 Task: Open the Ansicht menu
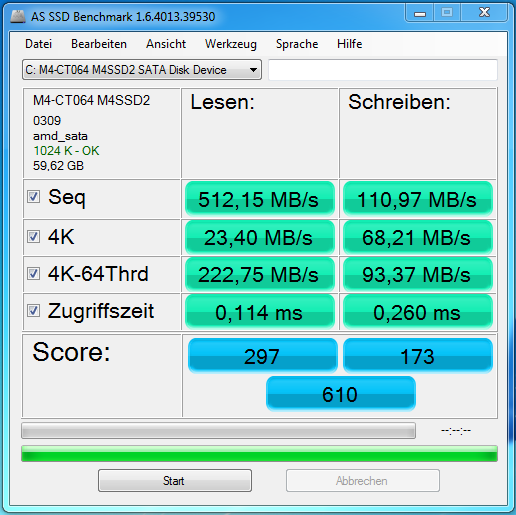click(x=166, y=44)
